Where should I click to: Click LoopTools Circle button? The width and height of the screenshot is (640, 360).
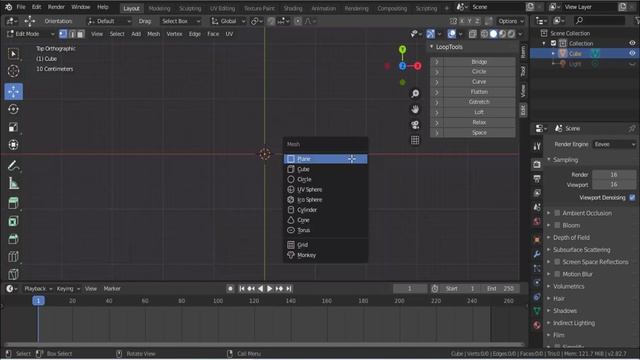coord(478,71)
